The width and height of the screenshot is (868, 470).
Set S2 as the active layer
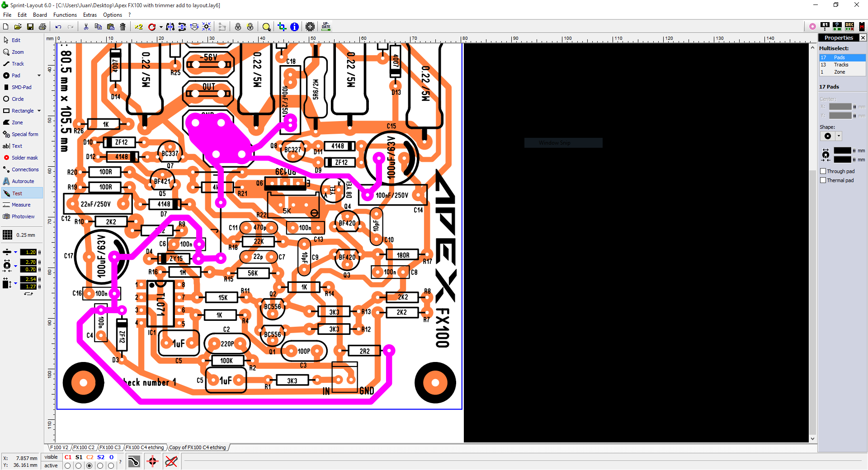100,465
